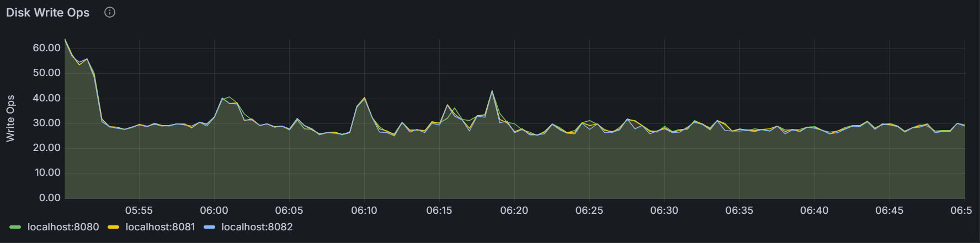Image resolution: width=980 pixels, height=243 pixels.
Task: Click the 06:00 time axis label
Action: pos(214,210)
